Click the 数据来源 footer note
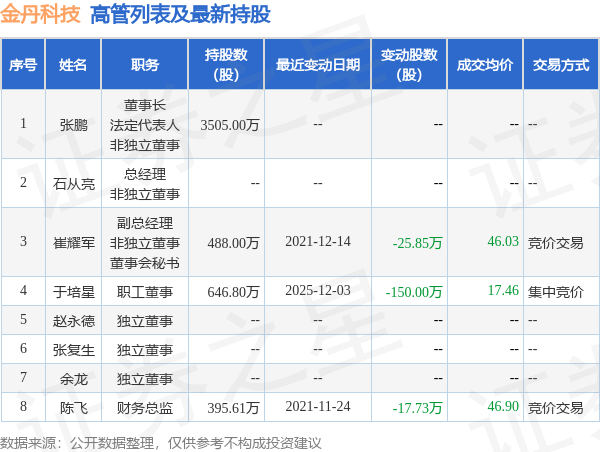This screenshot has height=452, width=600. (x=161, y=443)
